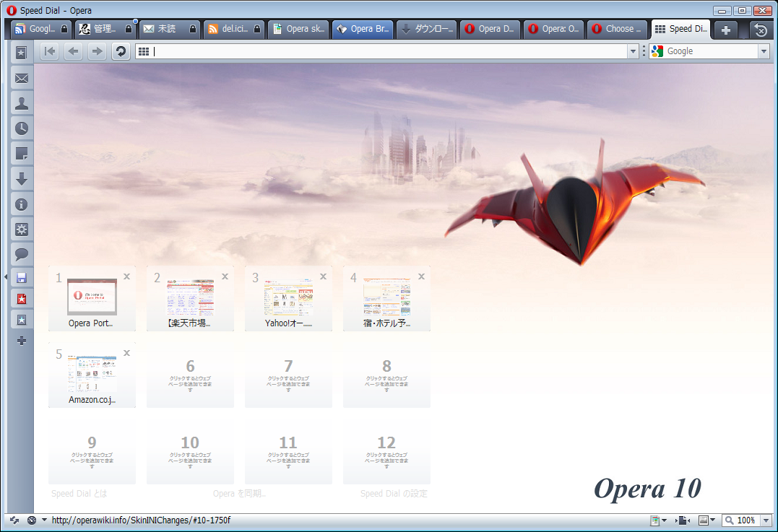The width and height of the screenshot is (778, 532).
Task: Toggle fit to width in status bar
Action: coord(683,520)
